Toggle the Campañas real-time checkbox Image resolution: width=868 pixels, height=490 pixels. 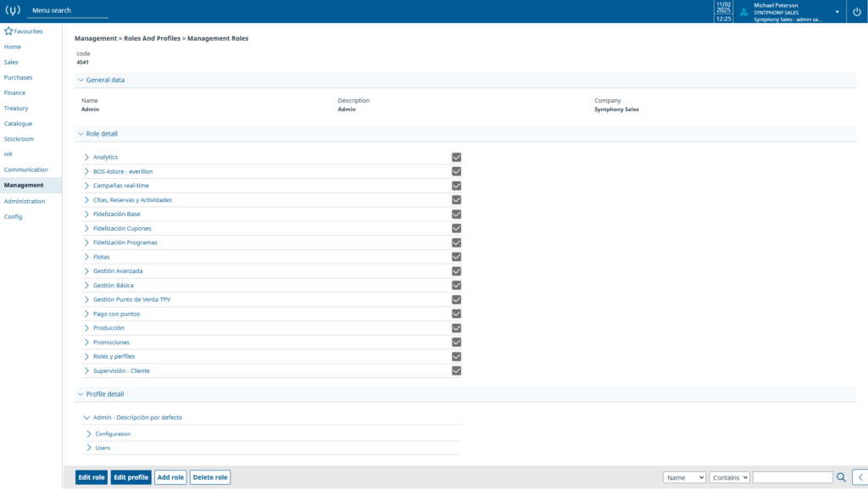pos(456,186)
